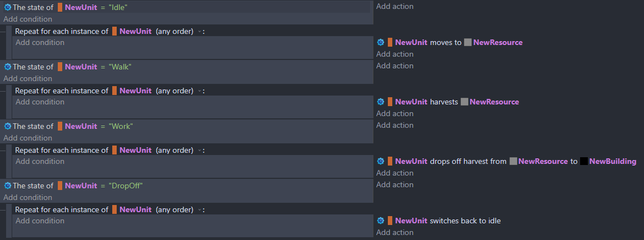The width and height of the screenshot is (644, 240).
Task: Click "Add action" below the "moves to NewResource" action
Action: (395, 54)
